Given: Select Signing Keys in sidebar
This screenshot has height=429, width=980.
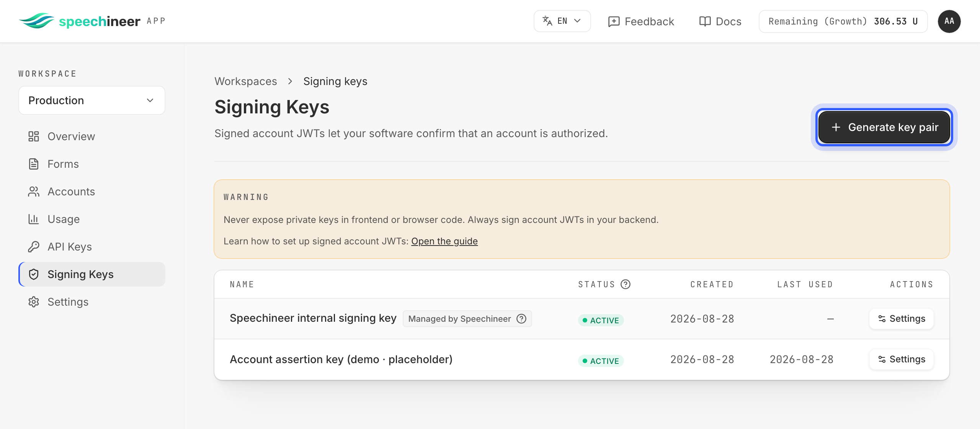Looking at the screenshot, I should point(92,274).
